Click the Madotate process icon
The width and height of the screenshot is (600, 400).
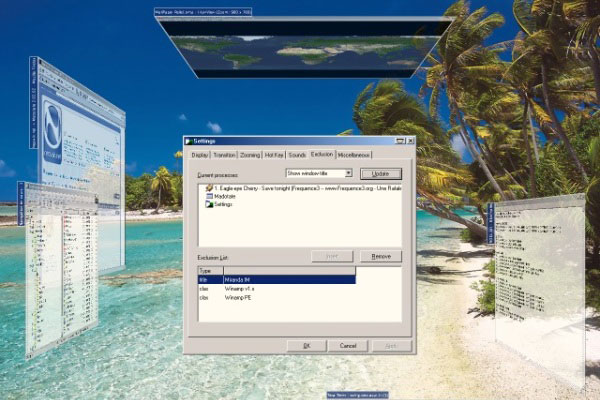coord(209,196)
